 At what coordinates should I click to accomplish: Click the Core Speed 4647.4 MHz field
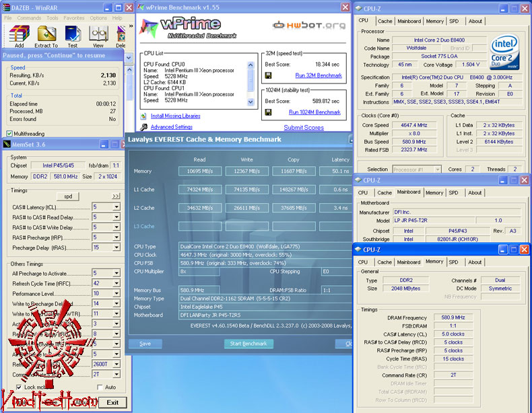[x=413, y=125]
